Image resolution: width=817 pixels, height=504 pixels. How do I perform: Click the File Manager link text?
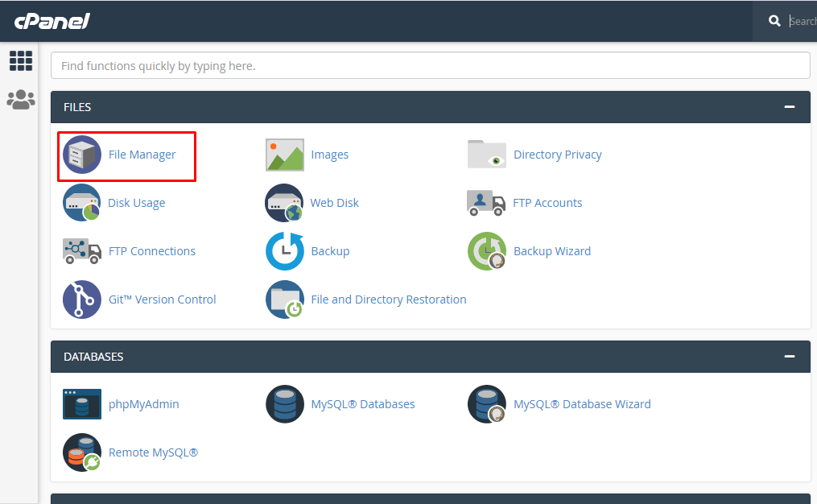pos(142,155)
